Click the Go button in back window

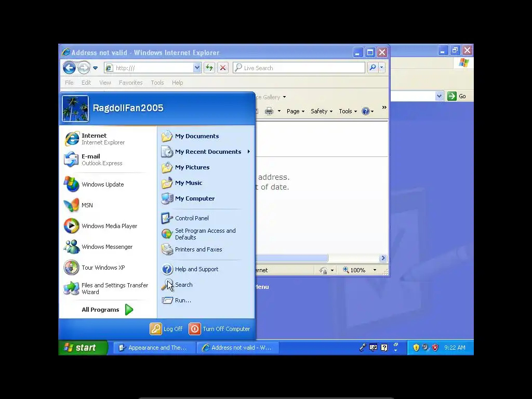pyautogui.click(x=457, y=96)
